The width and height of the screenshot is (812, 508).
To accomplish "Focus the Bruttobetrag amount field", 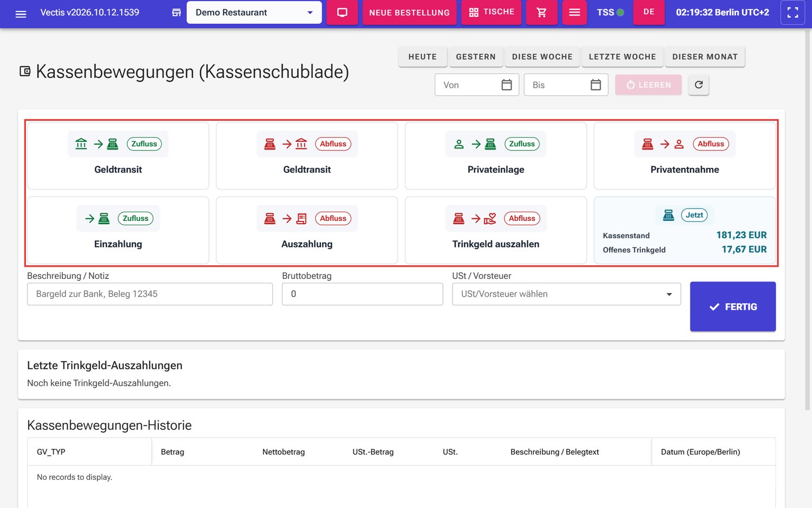I will pos(363,294).
